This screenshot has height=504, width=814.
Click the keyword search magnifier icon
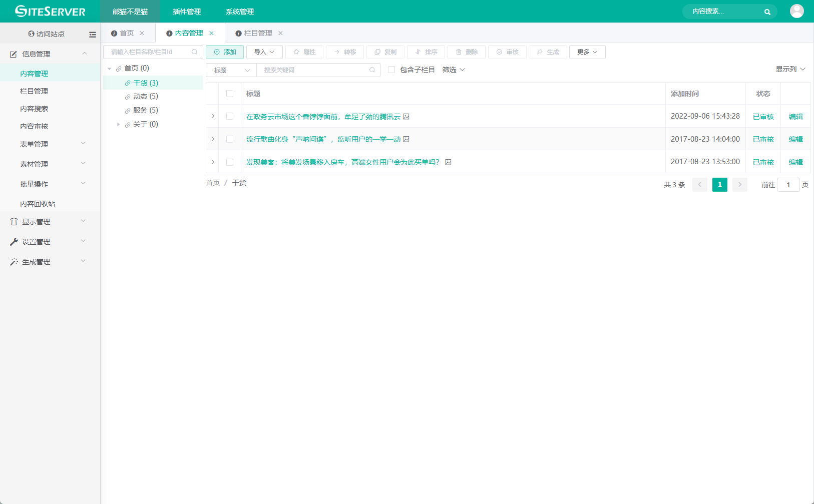coord(372,70)
